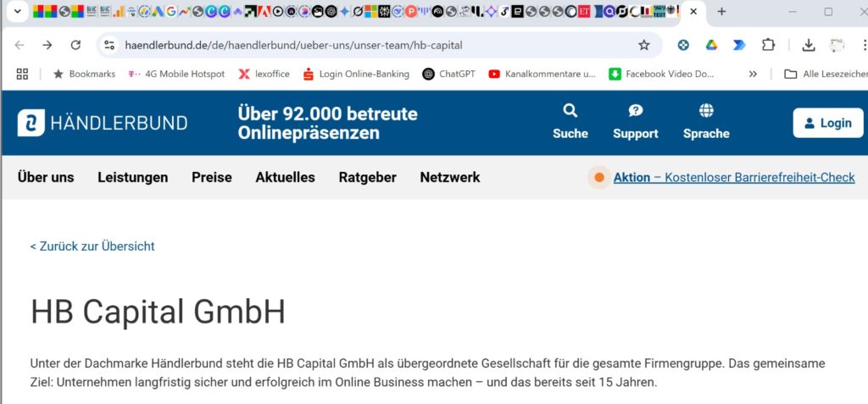This screenshot has width=868, height=404.
Task: Open the ChatGPT bookmark
Action: pos(448,74)
